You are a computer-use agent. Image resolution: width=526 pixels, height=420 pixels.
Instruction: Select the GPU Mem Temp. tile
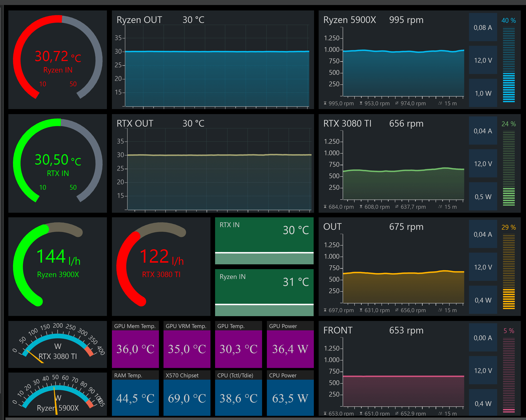pos(135,344)
